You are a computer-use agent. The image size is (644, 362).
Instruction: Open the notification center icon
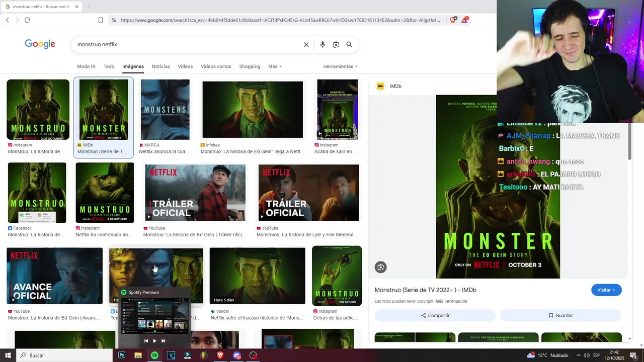(x=633, y=355)
